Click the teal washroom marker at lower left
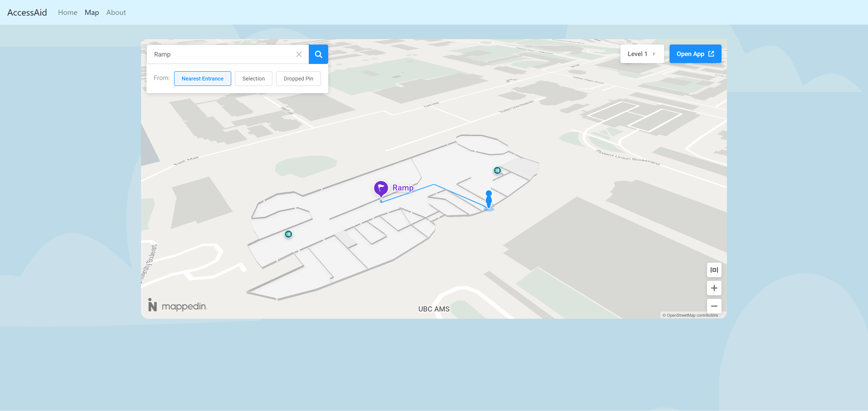Viewport: 868px width, 411px height. point(288,234)
